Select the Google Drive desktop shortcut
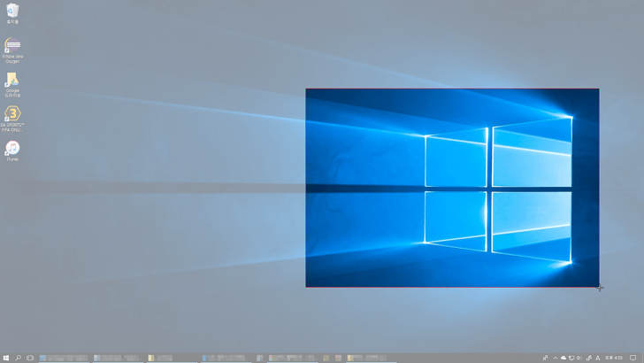 (x=12, y=85)
